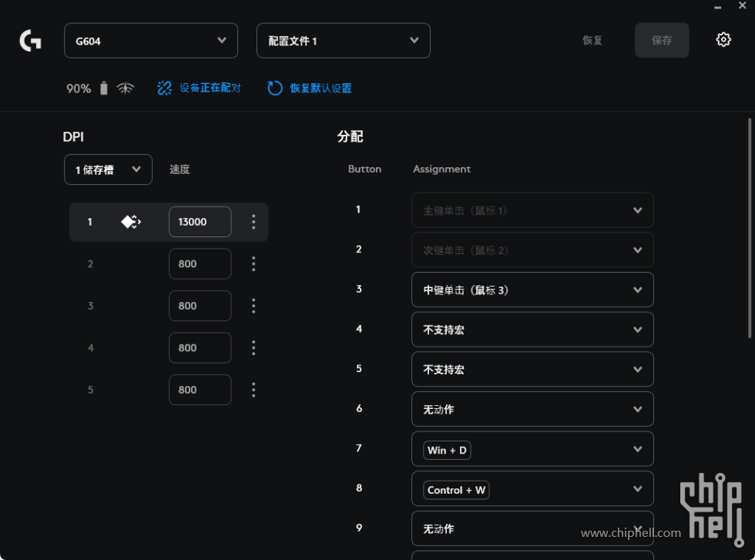The image size is (755, 560).
Task: Expand the Control + W assignment dropdown
Action: click(x=532, y=488)
